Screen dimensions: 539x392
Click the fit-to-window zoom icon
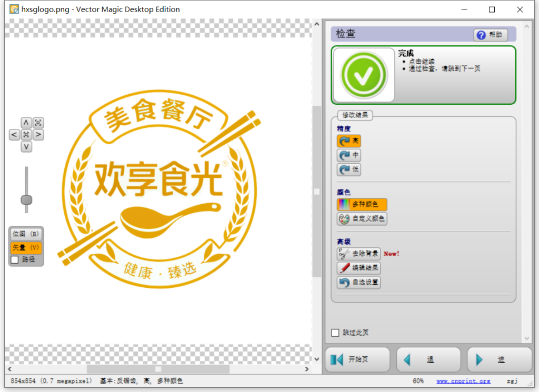click(38, 123)
